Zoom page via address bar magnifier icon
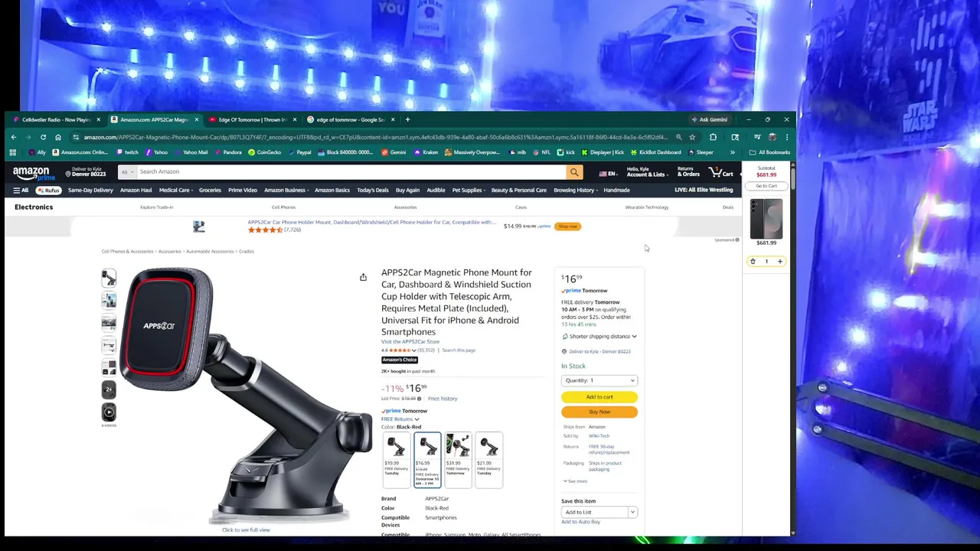This screenshot has height=551, width=980. pos(678,137)
